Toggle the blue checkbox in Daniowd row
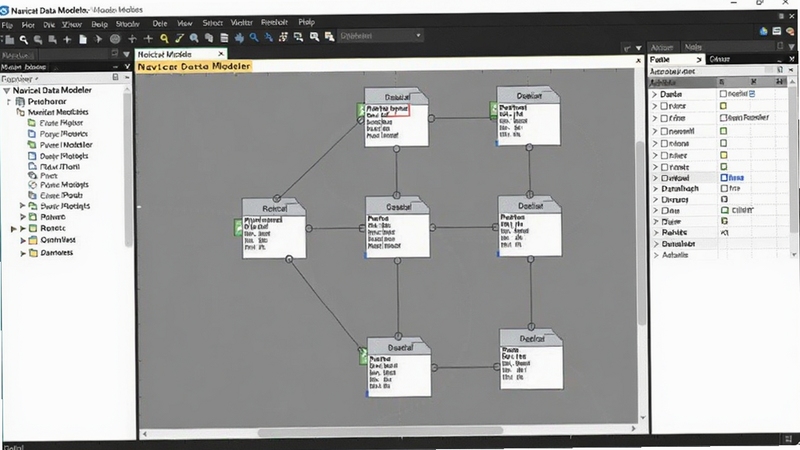The image size is (800, 450). click(723, 178)
